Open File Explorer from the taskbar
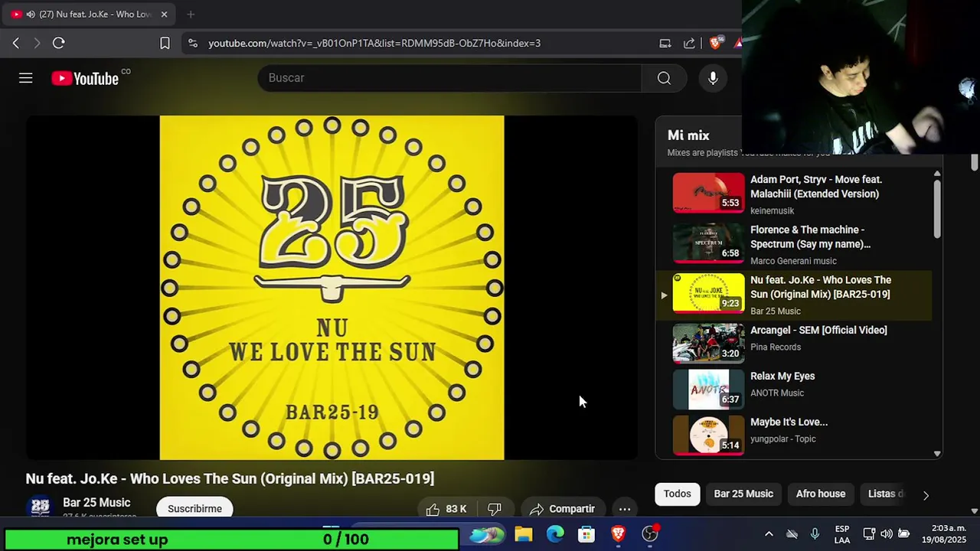Screen dimensions: 980x551 pyautogui.click(x=524, y=534)
